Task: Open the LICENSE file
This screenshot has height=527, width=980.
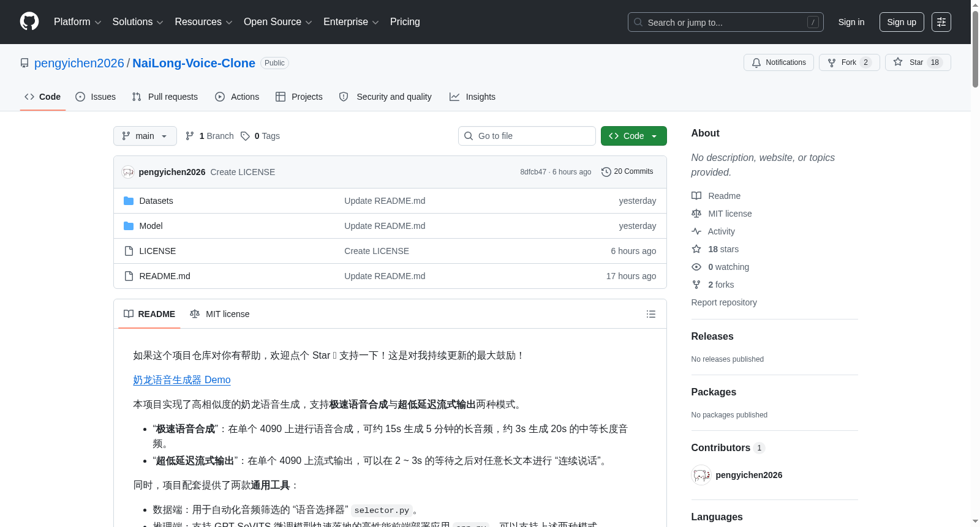Action: click(x=157, y=251)
